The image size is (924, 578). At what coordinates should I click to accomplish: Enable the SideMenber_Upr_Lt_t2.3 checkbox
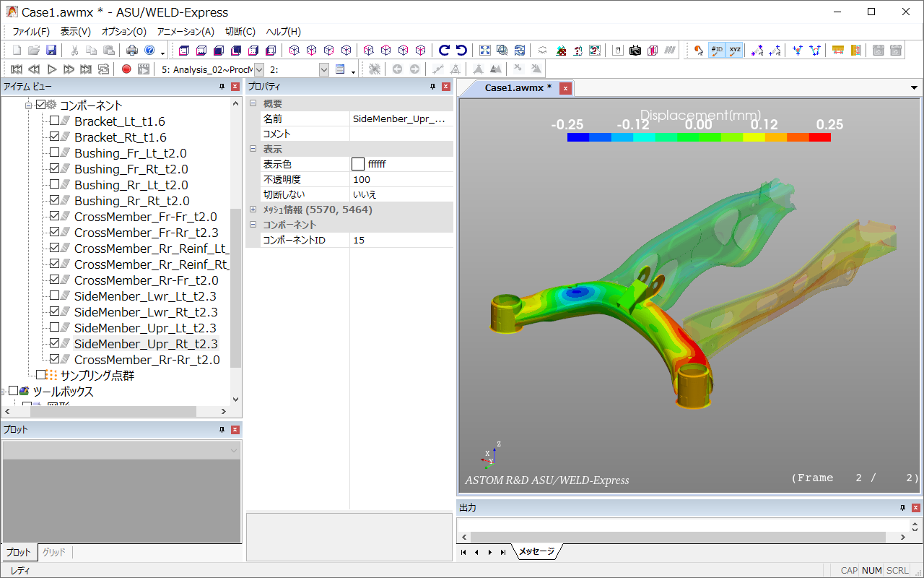55,328
